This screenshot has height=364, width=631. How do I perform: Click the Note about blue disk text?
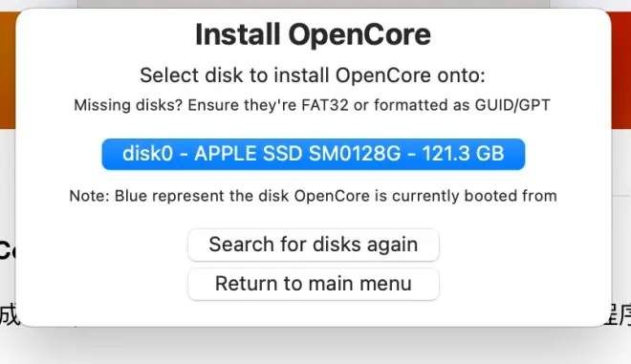coord(313,196)
